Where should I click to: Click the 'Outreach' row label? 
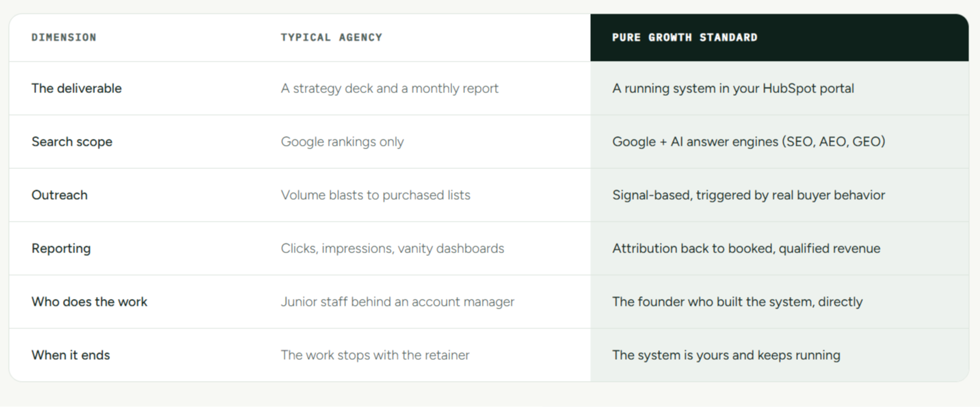coord(59,195)
